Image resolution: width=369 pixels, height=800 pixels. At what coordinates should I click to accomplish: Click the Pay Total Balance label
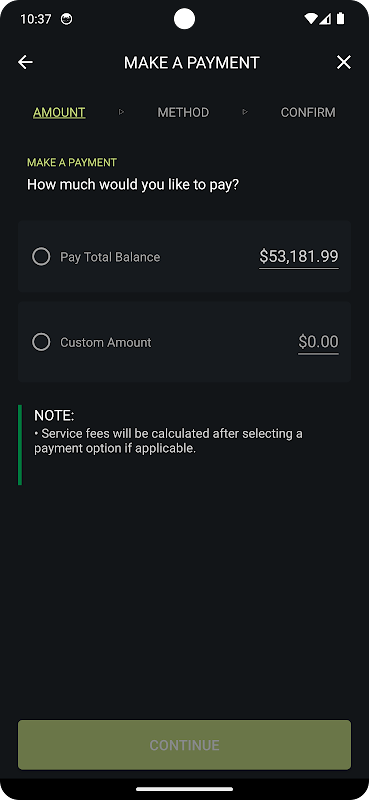click(x=110, y=257)
